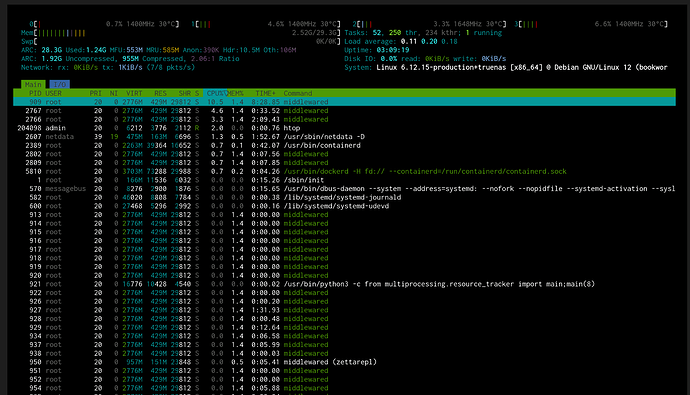This screenshot has height=395, width=690.
Task: Sort by the VIRT column header
Action: click(x=134, y=93)
